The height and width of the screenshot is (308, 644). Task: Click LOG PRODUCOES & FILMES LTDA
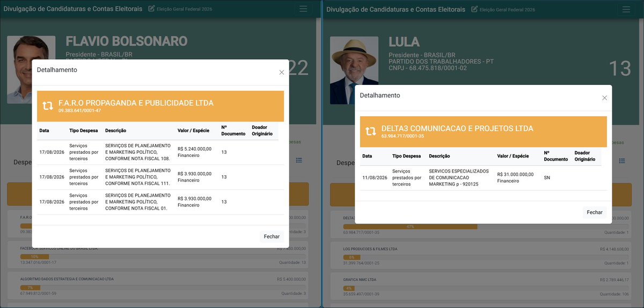click(370, 249)
